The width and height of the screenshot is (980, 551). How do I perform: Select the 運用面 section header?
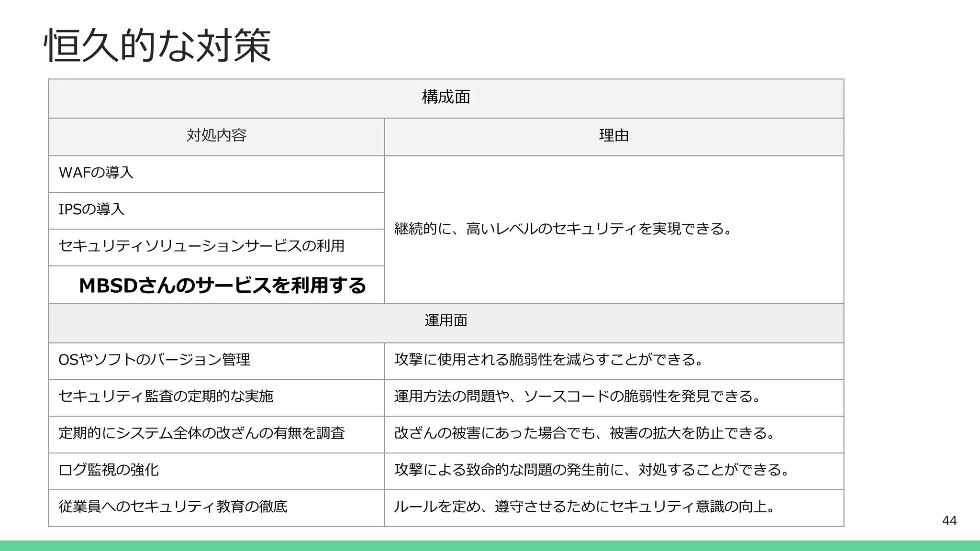[x=446, y=323]
